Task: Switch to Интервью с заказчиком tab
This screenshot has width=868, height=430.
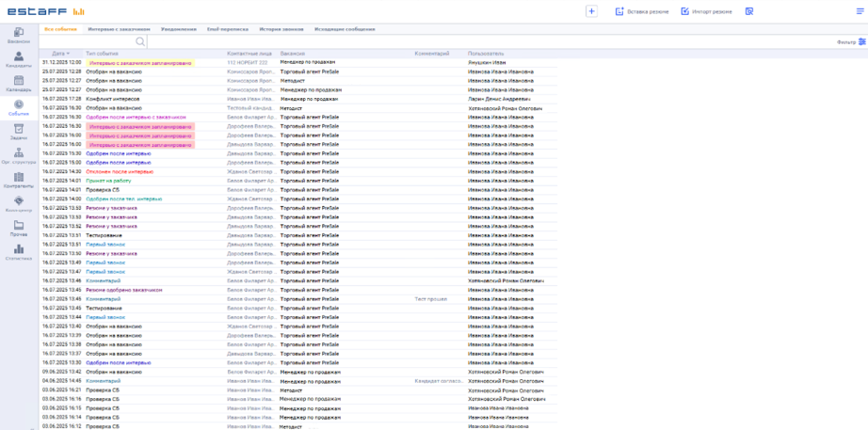Action: click(x=119, y=29)
